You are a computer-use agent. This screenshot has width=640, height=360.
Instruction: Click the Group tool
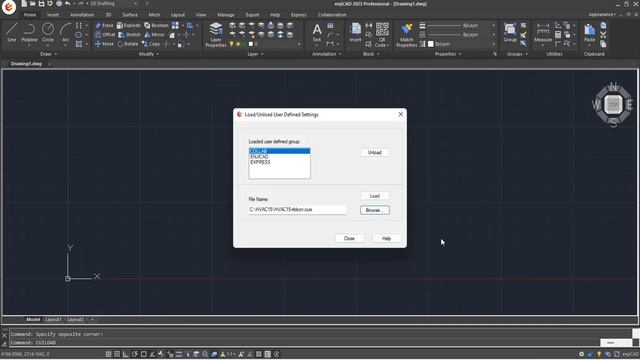pyautogui.click(x=510, y=33)
